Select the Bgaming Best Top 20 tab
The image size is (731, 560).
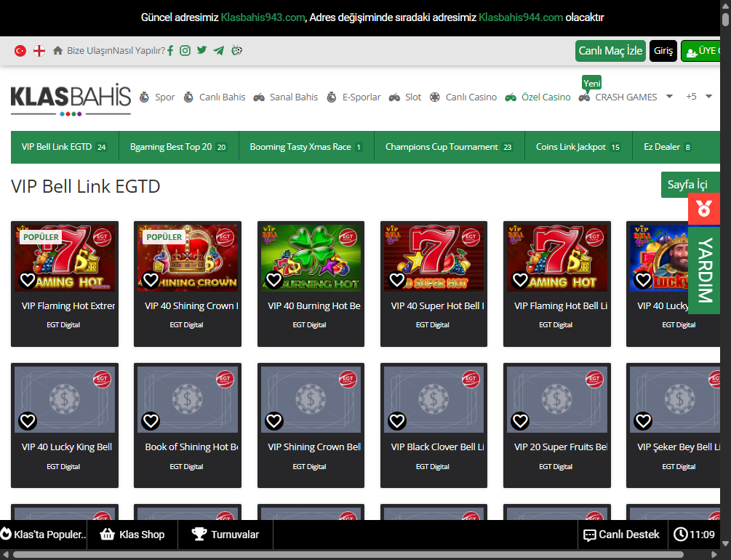coord(178,147)
